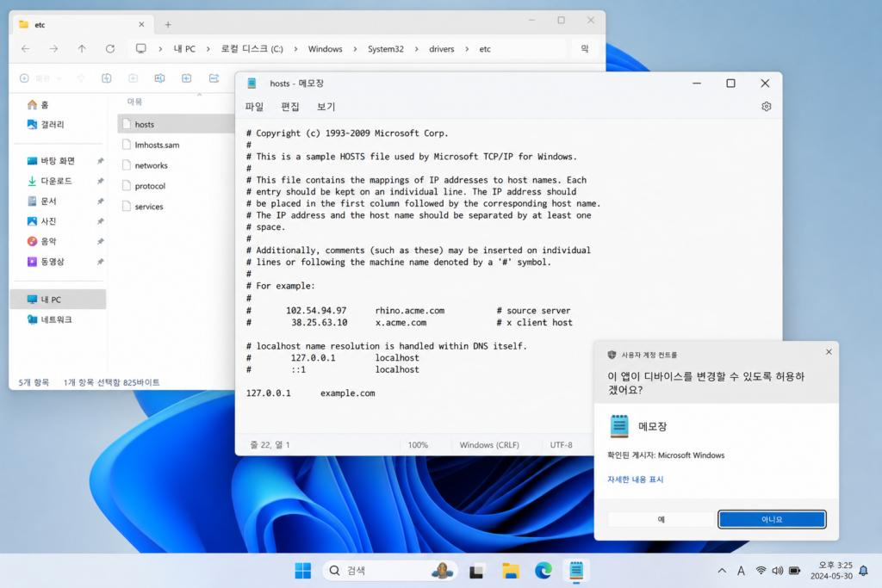Click the Copy icon in Explorer toolbar

pos(106,78)
